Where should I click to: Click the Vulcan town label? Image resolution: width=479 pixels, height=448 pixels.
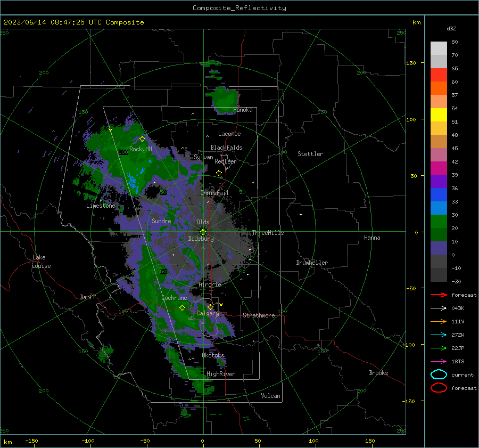coord(270,396)
